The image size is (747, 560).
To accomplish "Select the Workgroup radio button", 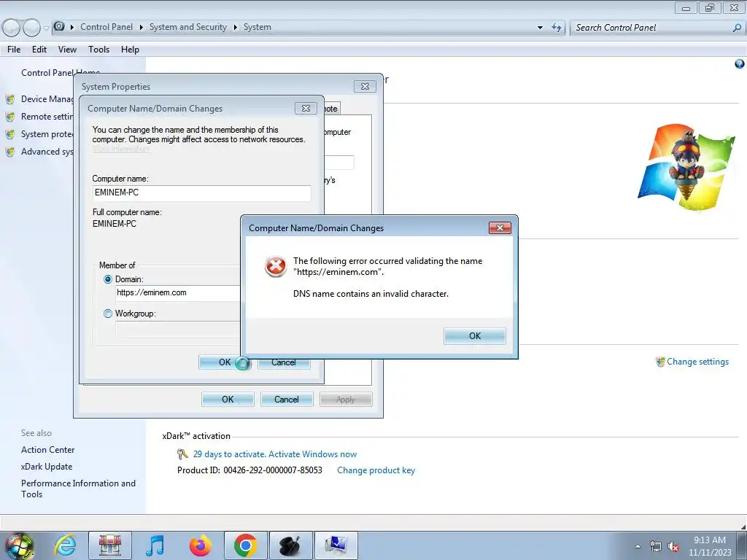I will click(108, 314).
